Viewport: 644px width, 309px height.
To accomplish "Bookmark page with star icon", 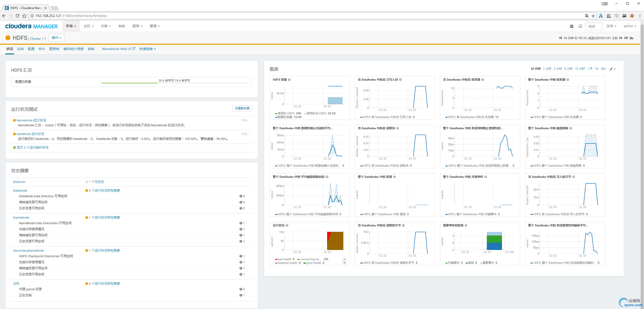I will (593, 16).
